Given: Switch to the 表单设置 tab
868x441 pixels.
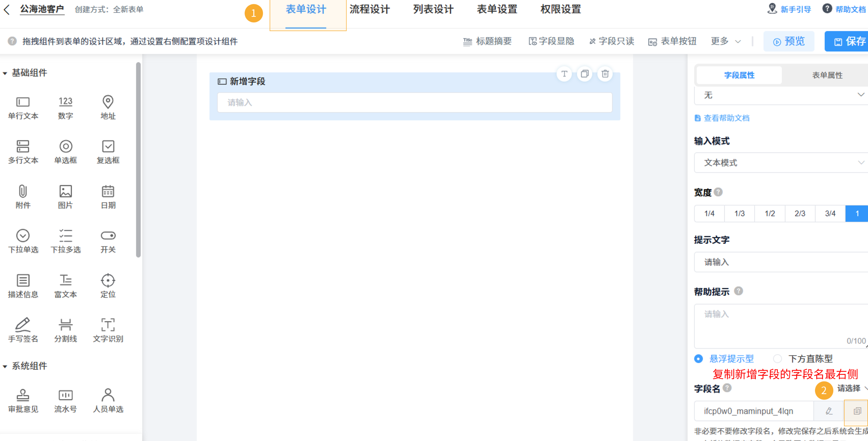Looking at the screenshot, I should (497, 9).
